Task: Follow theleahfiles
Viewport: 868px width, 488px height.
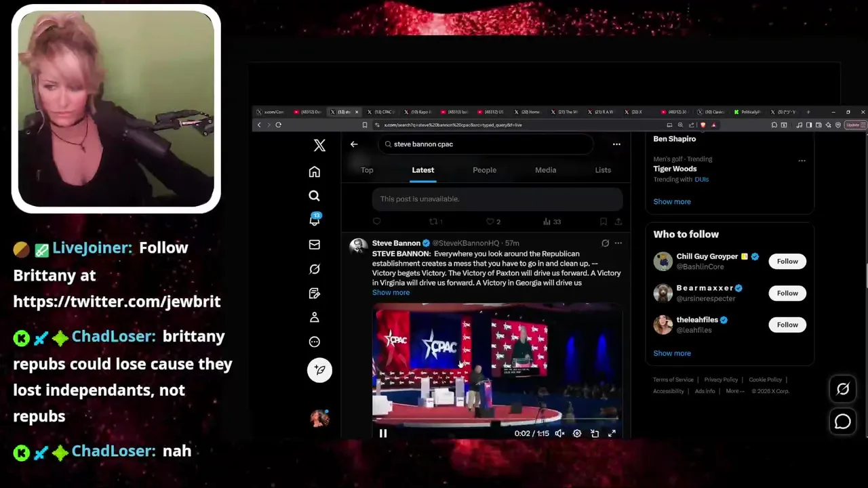Action: pyautogui.click(x=787, y=325)
